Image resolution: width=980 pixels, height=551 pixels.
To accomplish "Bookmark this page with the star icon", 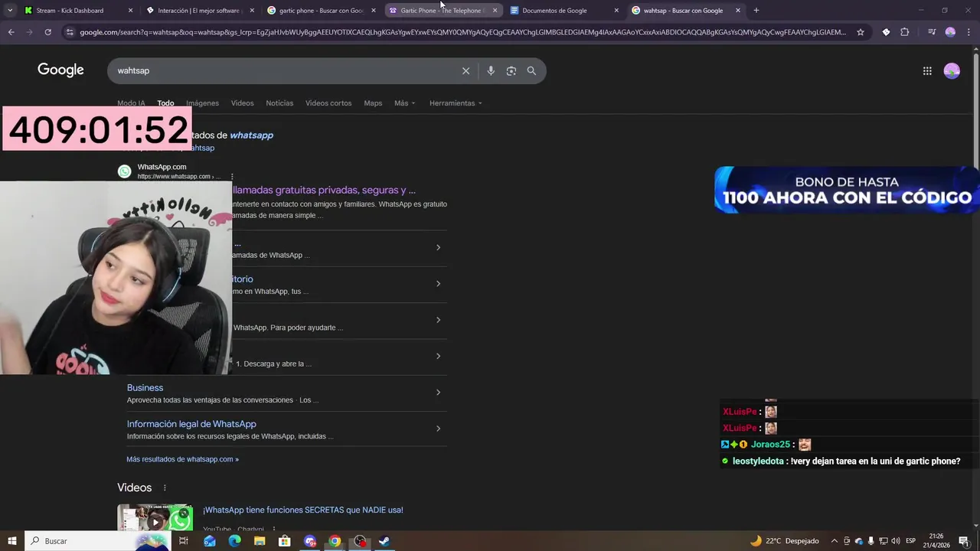I will click(861, 32).
